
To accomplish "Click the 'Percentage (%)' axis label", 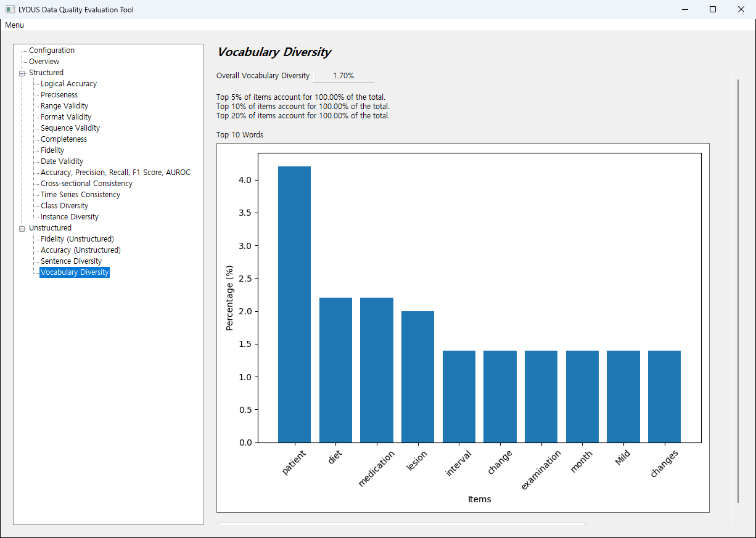I will tap(229, 298).
